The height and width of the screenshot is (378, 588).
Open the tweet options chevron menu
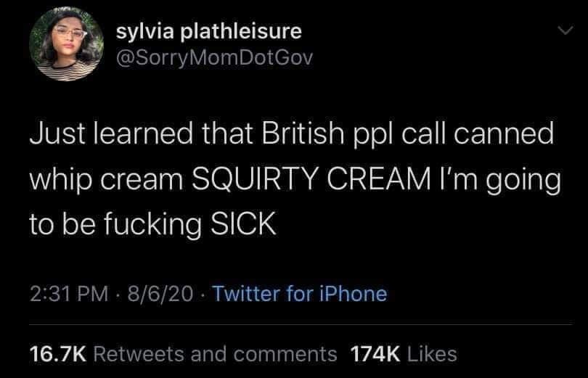[565, 30]
